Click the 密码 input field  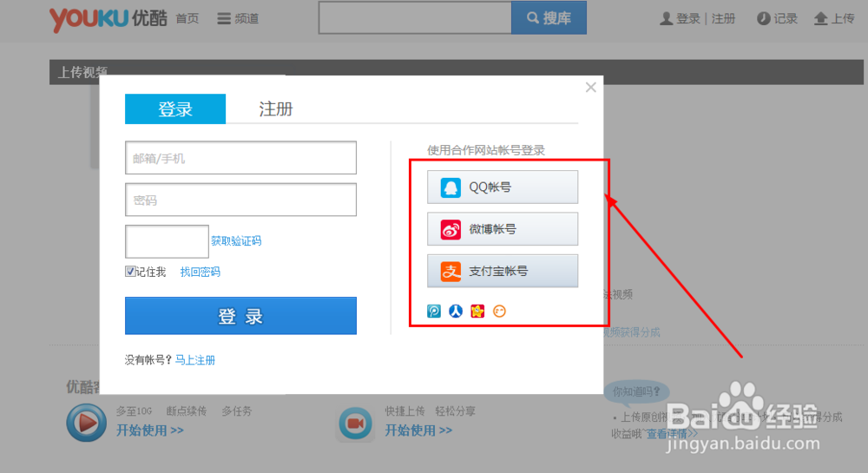click(x=240, y=200)
